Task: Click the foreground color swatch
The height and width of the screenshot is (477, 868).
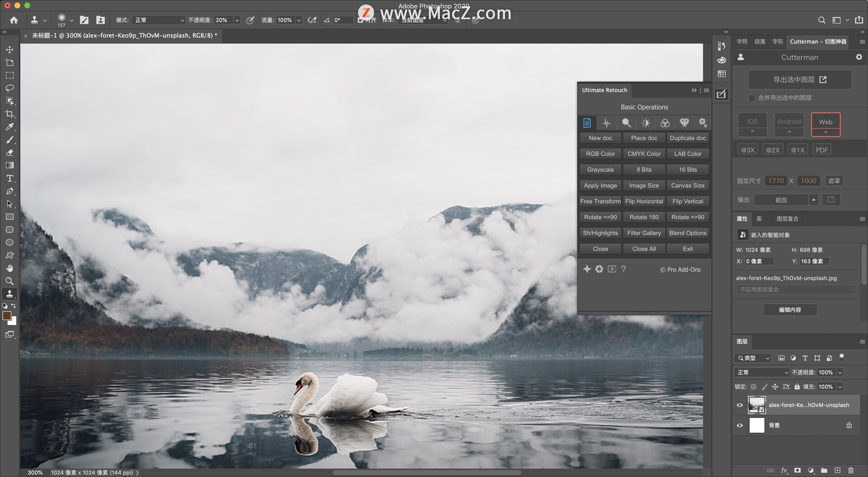Action: pyautogui.click(x=6, y=316)
